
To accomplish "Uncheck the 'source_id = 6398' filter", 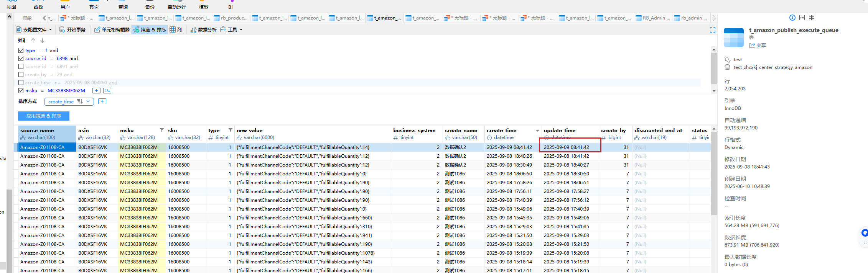I will coord(21,58).
